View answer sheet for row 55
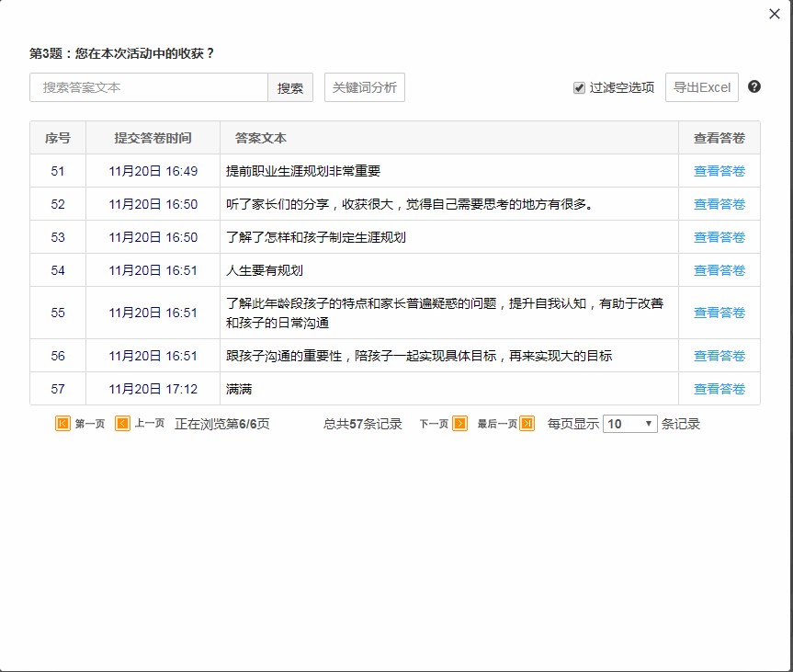 (x=719, y=313)
